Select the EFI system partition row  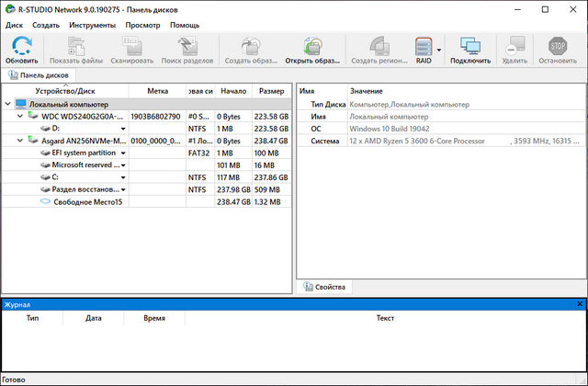click(84, 153)
